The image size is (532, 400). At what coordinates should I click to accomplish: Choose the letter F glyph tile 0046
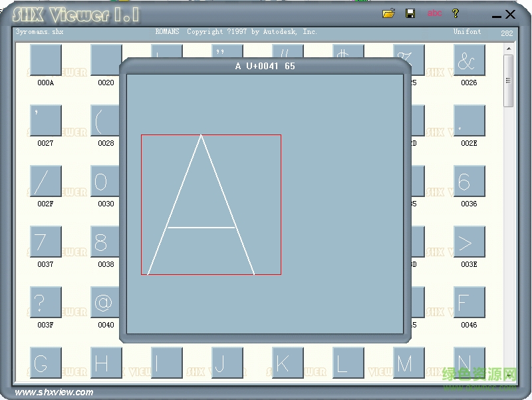pyautogui.click(x=469, y=303)
